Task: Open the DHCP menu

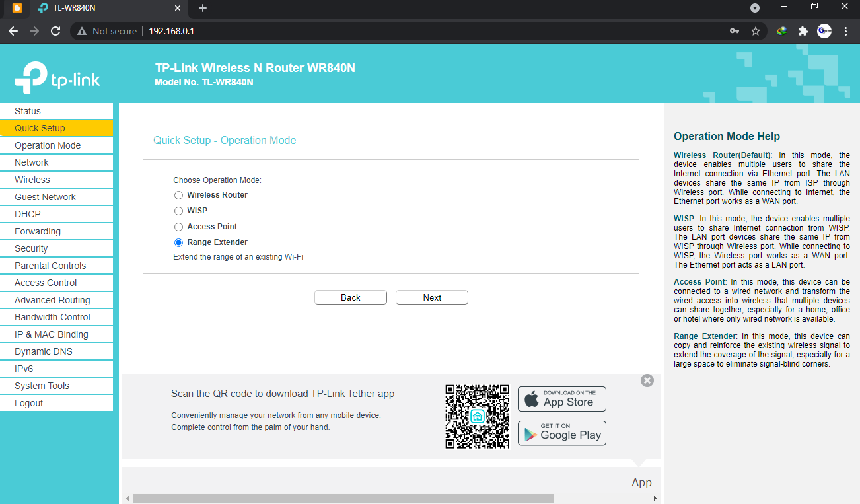Action: (x=56, y=214)
